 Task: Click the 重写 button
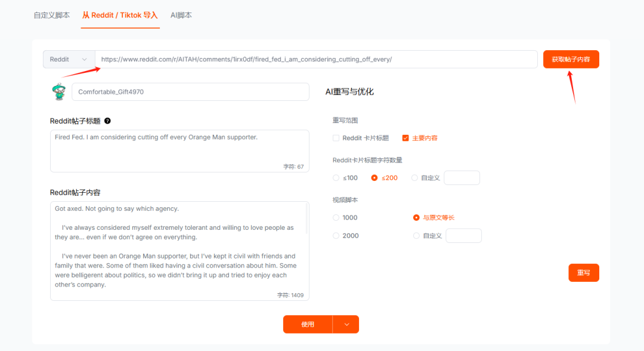tap(583, 272)
